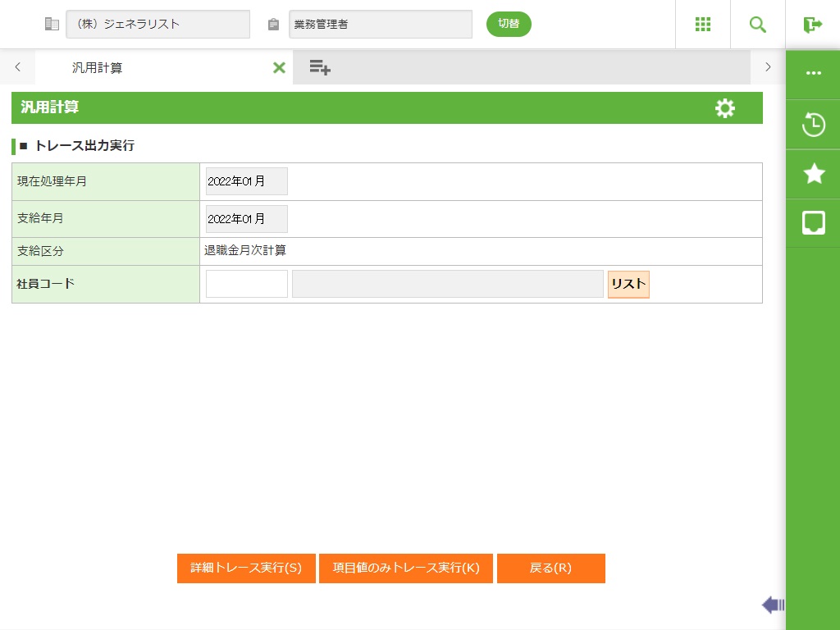
Task: Open favorites star icon
Action: point(814,174)
